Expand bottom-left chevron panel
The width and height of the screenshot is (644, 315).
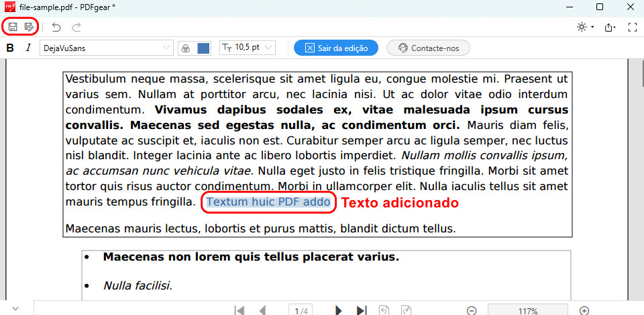click(x=15, y=308)
